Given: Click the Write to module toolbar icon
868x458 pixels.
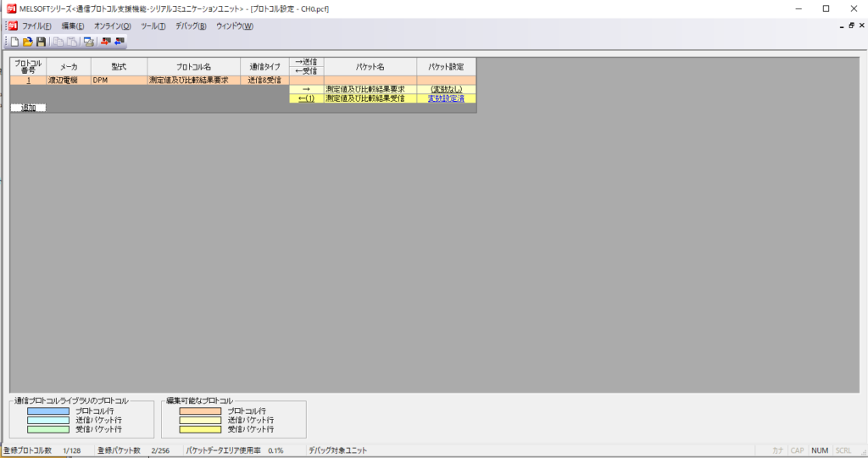Looking at the screenshot, I should (105, 41).
